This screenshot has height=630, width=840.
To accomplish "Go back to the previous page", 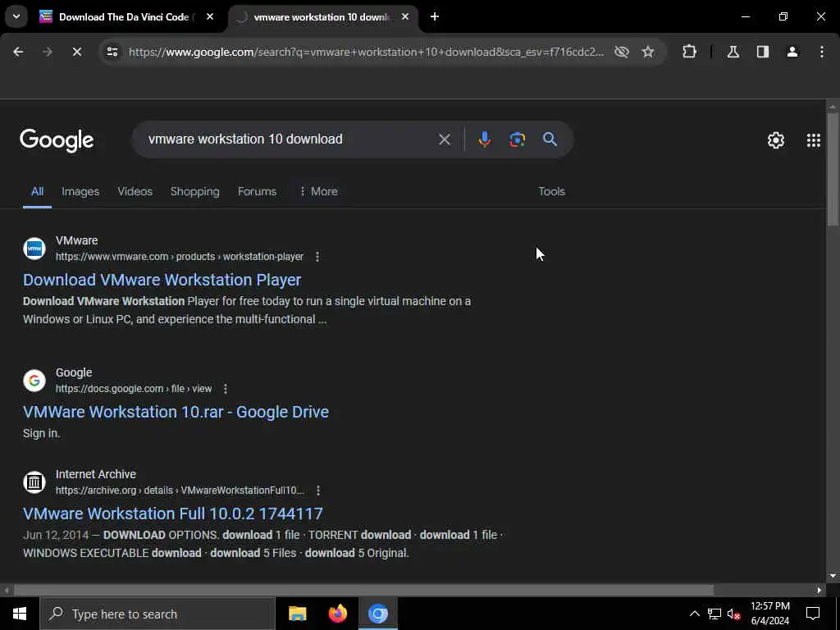I will click(18, 52).
